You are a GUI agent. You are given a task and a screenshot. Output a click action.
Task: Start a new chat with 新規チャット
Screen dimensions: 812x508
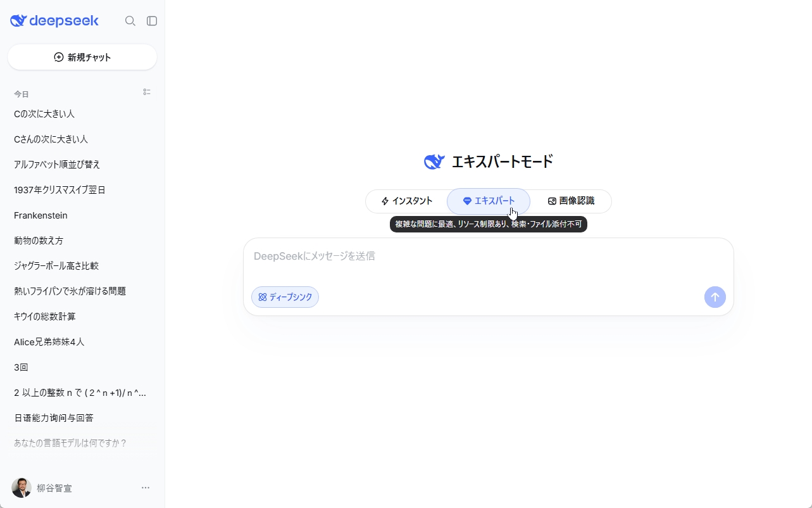click(82, 57)
